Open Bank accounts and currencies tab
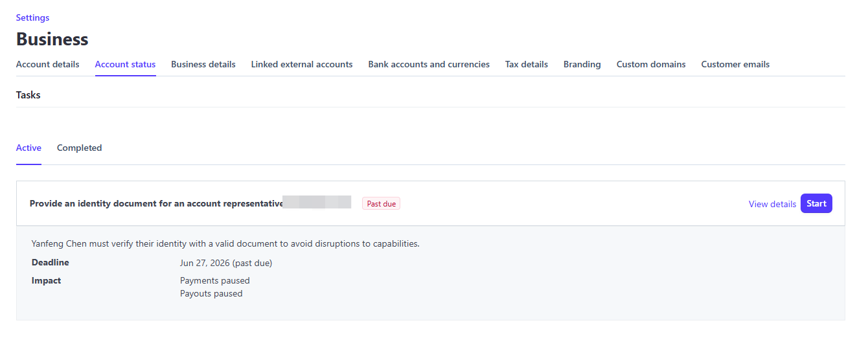 pos(429,64)
